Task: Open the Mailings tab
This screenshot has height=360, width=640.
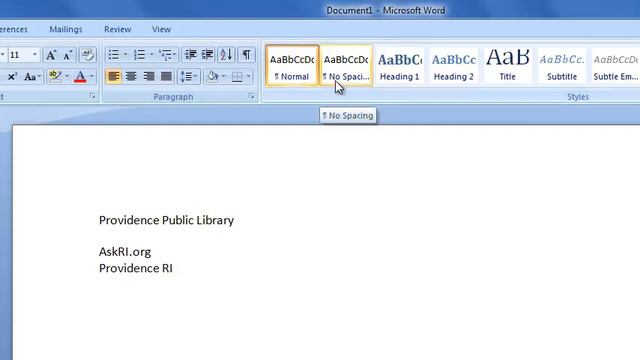Action: coord(66,29)
